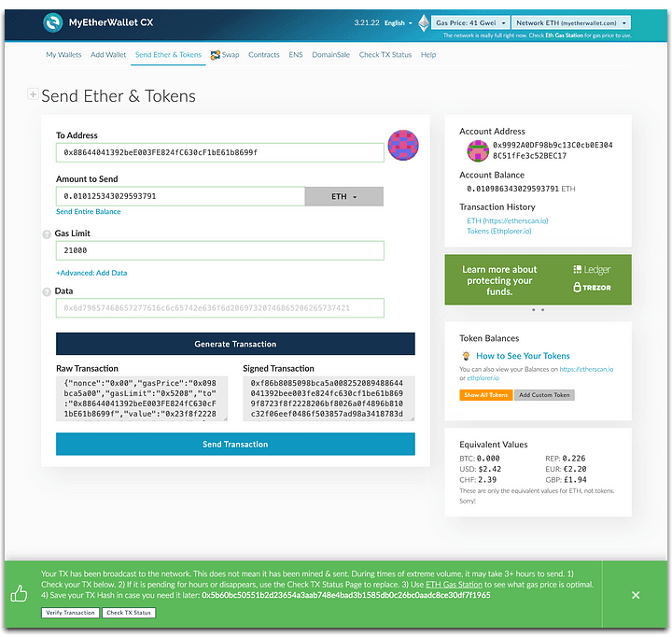Click the Verify Transaction button

[70, 613]
